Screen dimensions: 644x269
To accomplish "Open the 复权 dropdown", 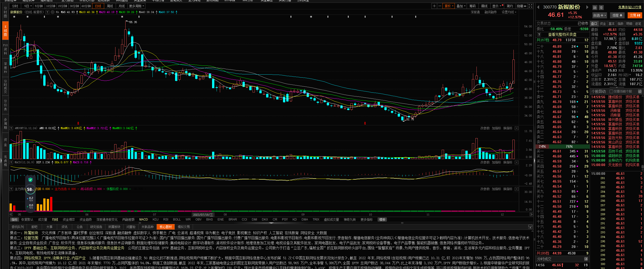I will point(449,6).
